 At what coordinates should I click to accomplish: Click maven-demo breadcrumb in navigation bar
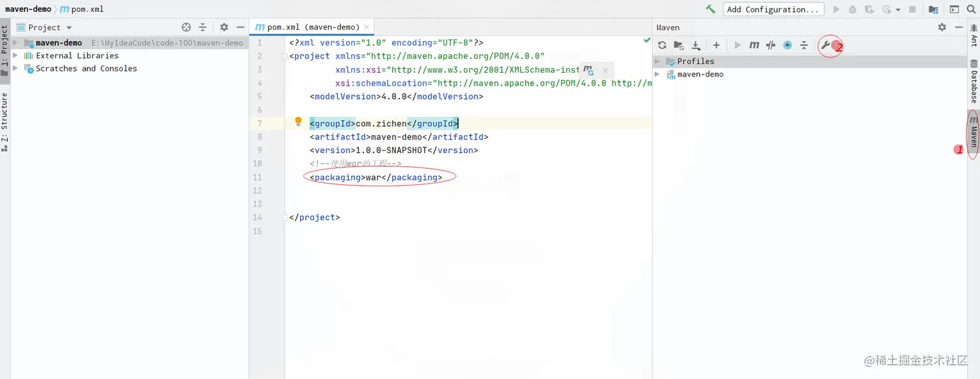pyautogui.click(x=28, y=9)
